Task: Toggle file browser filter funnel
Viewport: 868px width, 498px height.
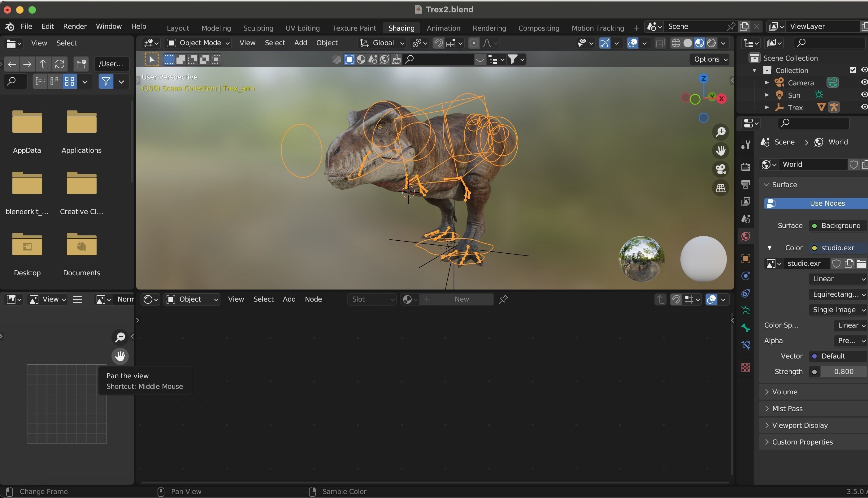Action: 106,81
